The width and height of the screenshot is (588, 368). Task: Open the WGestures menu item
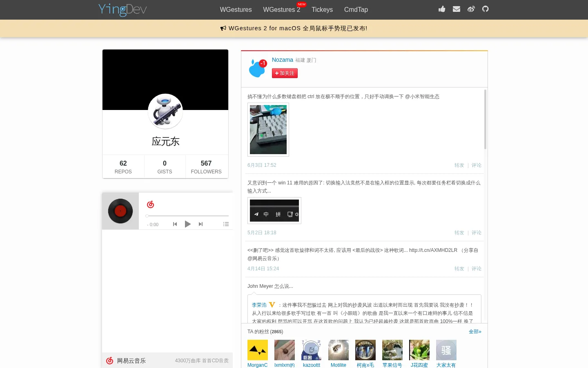click(236, 9)
